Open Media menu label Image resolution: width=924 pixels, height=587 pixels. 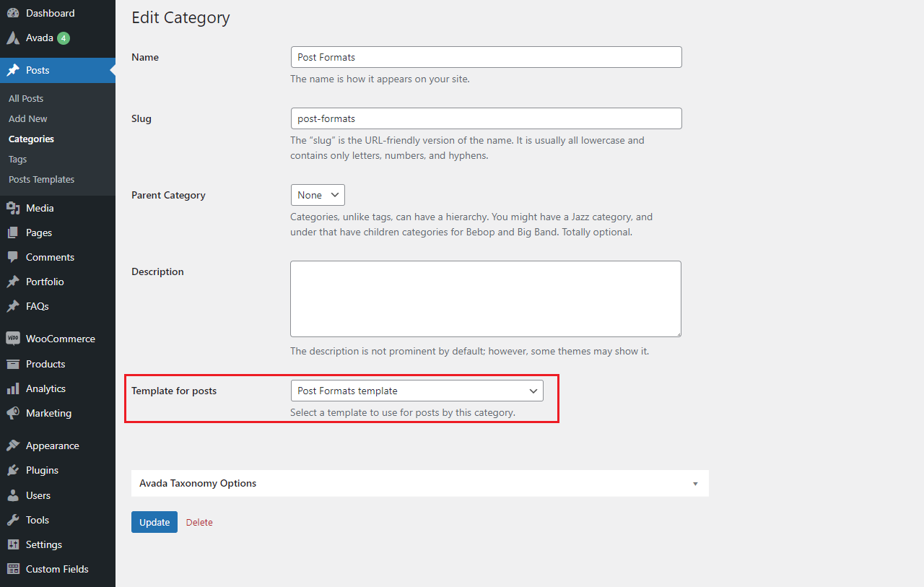(x=40, y=208)
